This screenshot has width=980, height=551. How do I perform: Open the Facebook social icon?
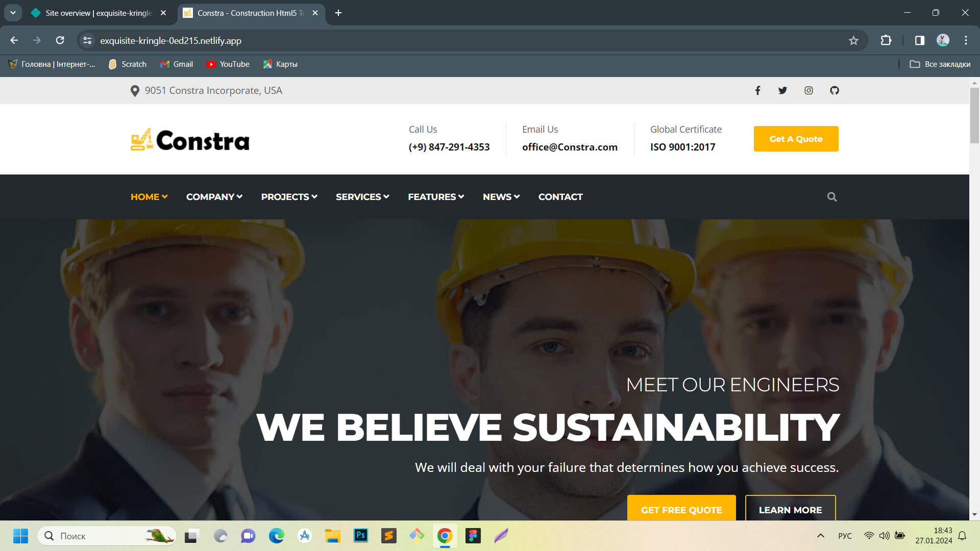pyautogui.click(x=757, y=90)
